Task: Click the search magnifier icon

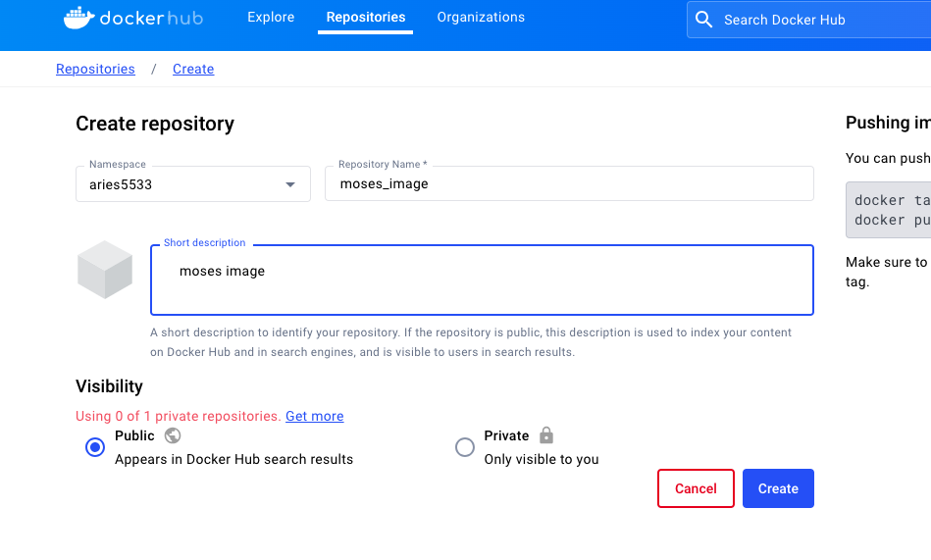Action: tap(703, 20)
